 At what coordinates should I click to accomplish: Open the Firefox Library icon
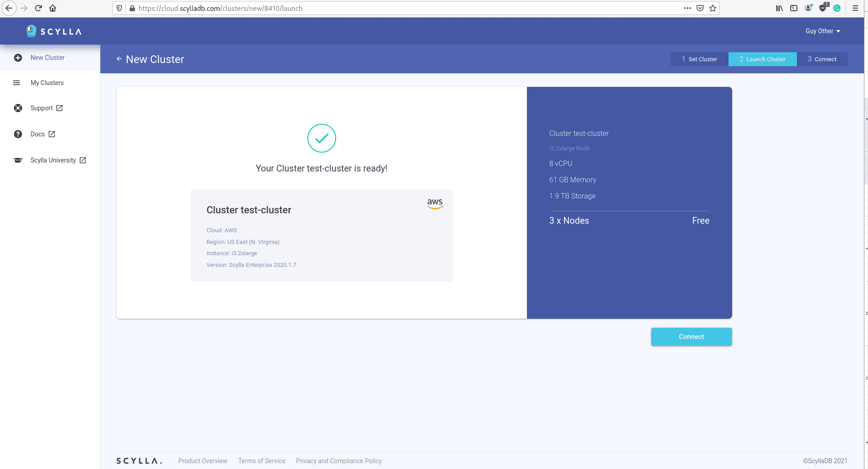pyautogui.click(x=779, y=8)
